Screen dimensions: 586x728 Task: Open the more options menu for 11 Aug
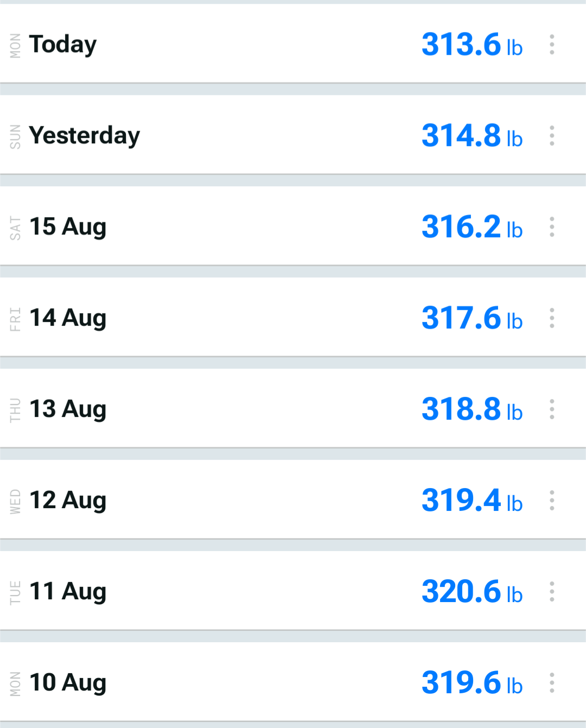(552, 592)
